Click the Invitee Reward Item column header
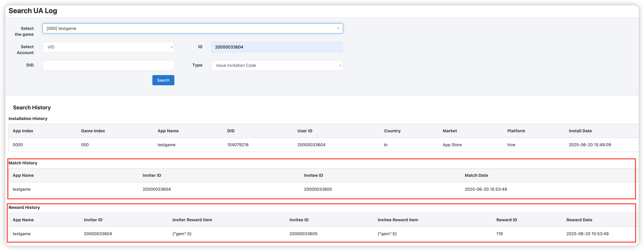The width and height of the screenshot is (644, 251). [x=397, y=220]
